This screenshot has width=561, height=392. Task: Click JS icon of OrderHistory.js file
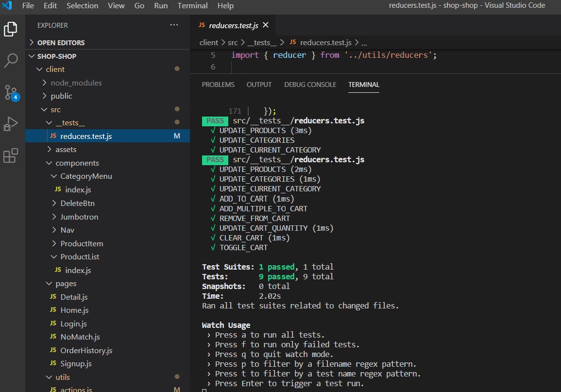[x=53, y=350]
